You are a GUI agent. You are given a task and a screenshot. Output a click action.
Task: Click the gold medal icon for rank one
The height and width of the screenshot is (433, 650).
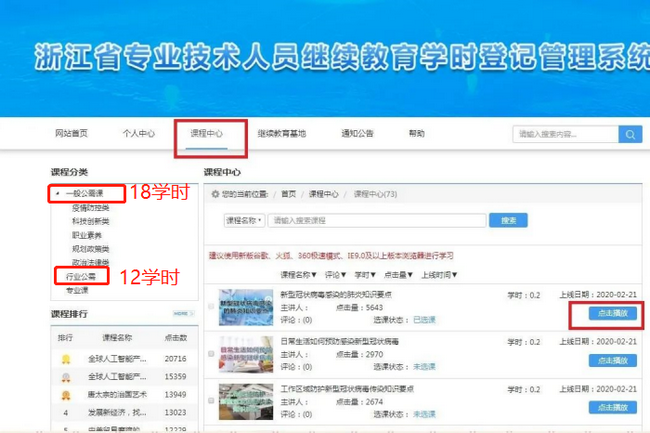(x=66, y=358)
